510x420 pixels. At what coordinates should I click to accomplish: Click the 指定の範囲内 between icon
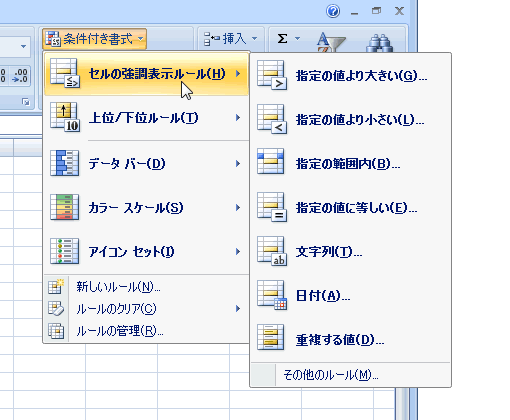(x=271, y=161)
